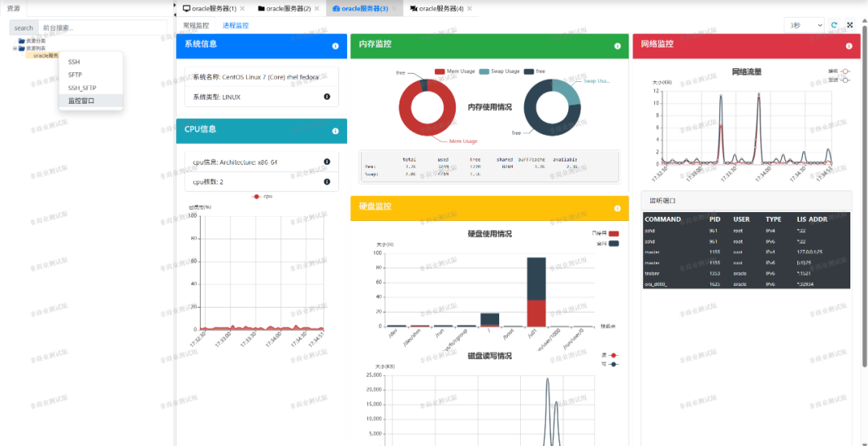The width and height of the screenshot is (868, 446).
Task: Click the cpu核数: 2 text
Action: pos(208,182)
